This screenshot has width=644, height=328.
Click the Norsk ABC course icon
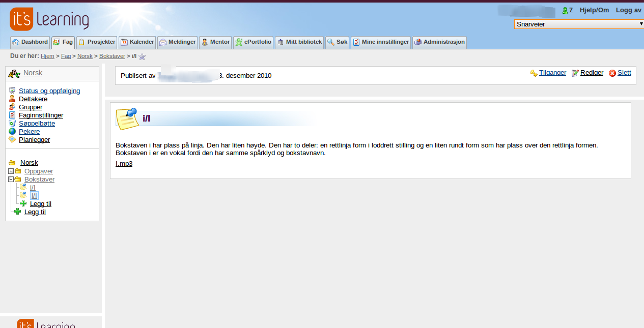[14, 74]
